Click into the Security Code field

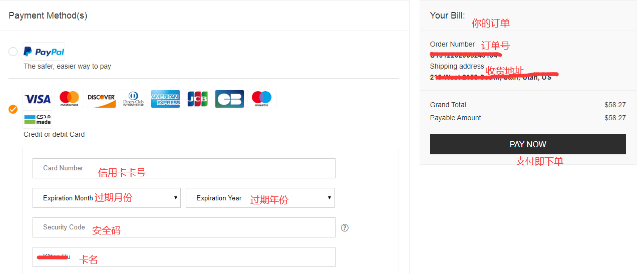click(184, 227)
